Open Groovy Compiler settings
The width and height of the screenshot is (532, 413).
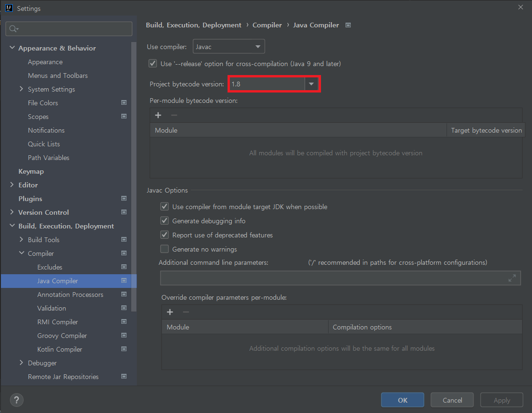(x=62, y=336)
